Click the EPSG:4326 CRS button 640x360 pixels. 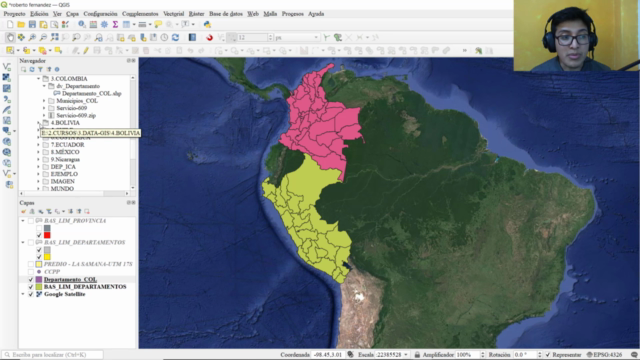604,355
